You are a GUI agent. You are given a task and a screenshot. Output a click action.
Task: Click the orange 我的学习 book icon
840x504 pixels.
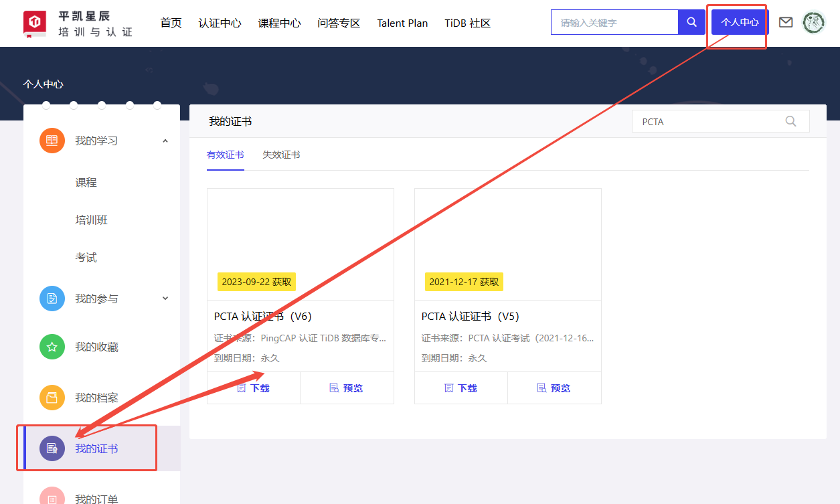click(52, 141)
